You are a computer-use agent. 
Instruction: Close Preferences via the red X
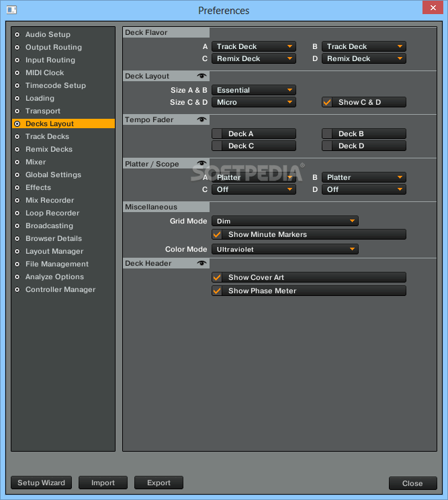(x=433, y=7)
